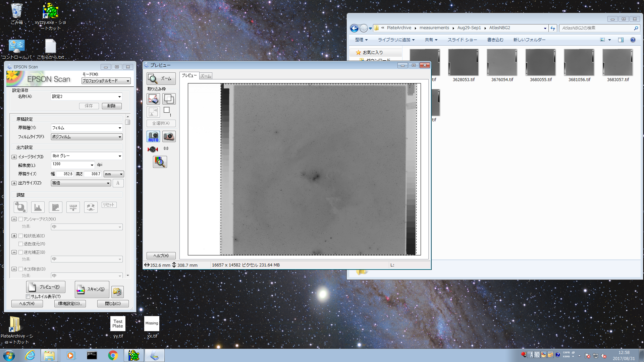Switch to the ズーム tab
Screen dimensions: 644x362
coord(206,76)
